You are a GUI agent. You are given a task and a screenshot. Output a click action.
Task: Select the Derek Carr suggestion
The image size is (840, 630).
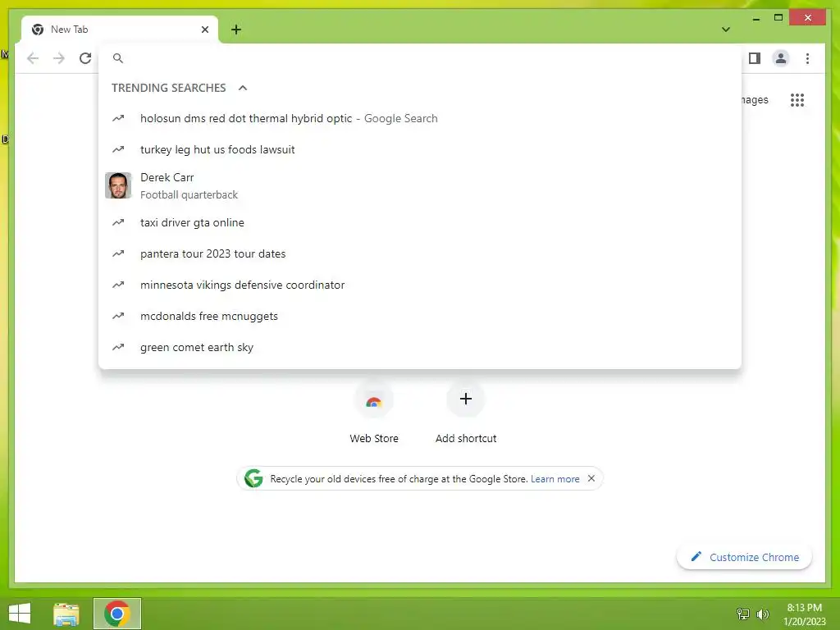[x=420, y=186]
